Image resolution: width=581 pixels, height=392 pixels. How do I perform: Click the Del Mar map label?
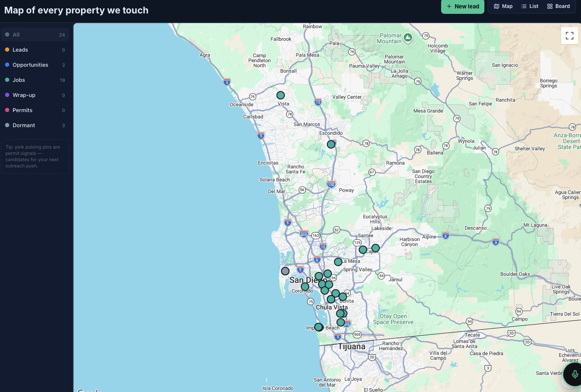click(x=276, y=191)
